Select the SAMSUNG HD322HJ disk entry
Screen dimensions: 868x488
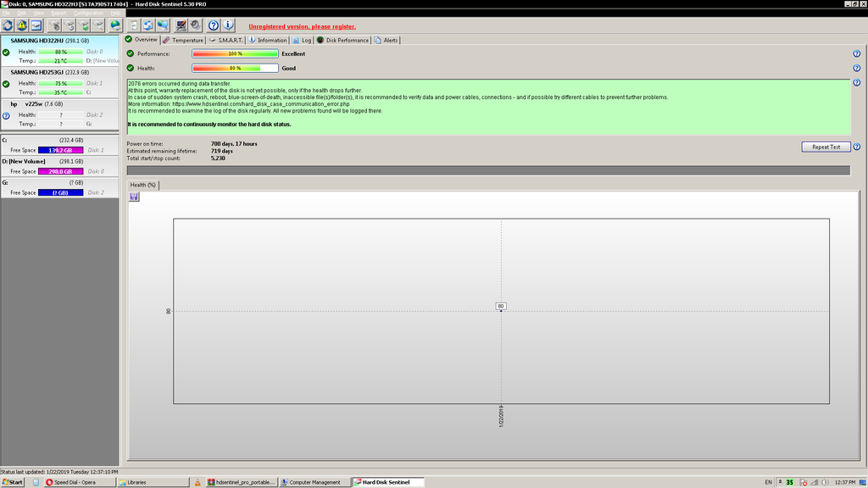point(60,51)
